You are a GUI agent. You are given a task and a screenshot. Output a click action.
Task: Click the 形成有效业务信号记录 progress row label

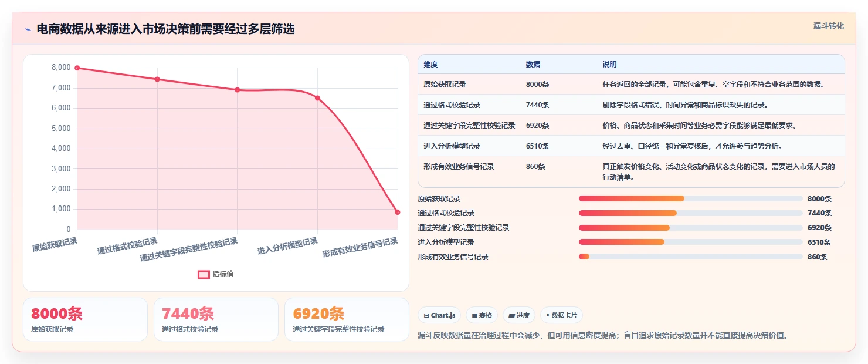click(x=453, y=257)
